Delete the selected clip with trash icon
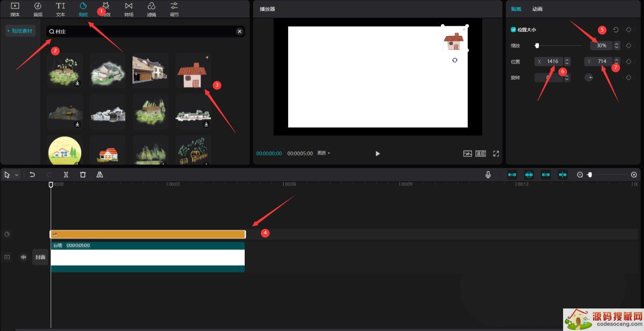The width and height of the screenshot is (644, 331). [83, 175]
